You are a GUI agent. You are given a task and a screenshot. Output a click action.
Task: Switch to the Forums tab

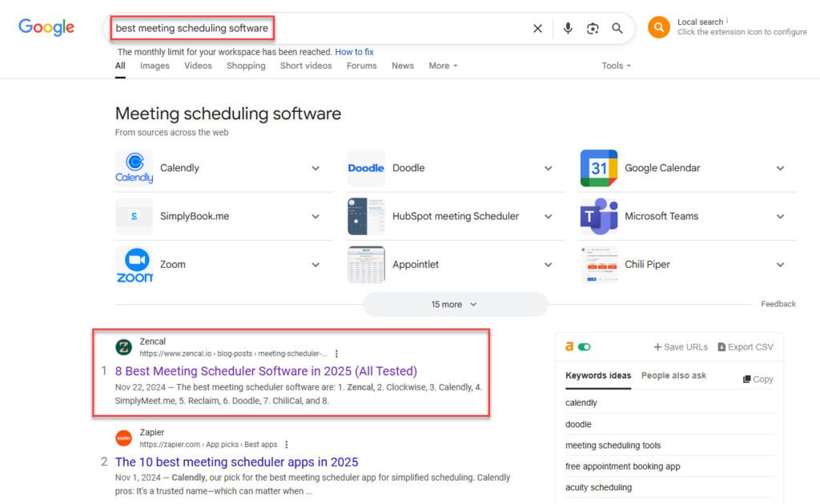click(362, 66)
